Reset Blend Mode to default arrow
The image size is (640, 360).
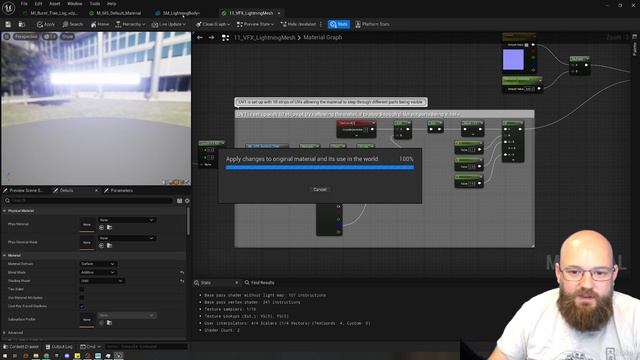click(182, 272)
